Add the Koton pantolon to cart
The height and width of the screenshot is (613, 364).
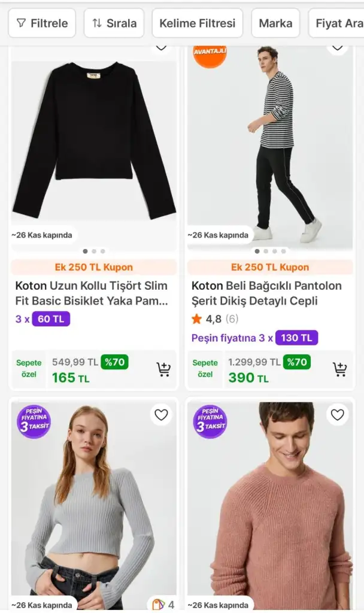tap(339, 369)
